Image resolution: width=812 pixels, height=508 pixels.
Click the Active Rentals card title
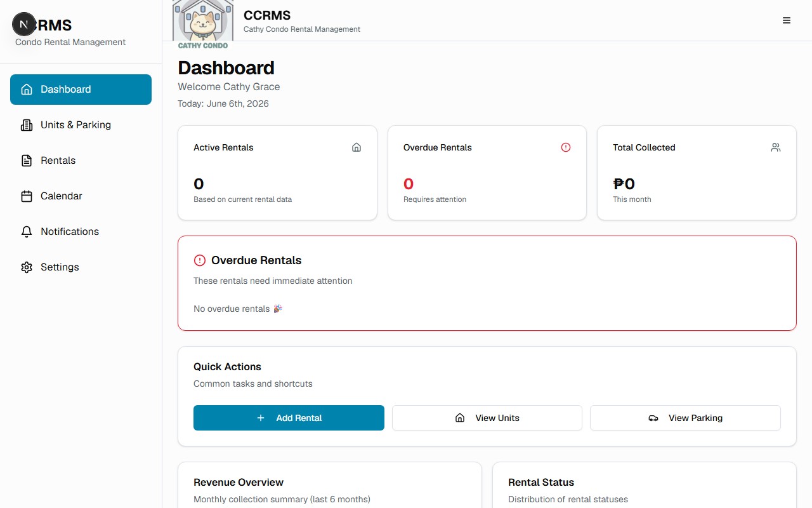point(223,147)
